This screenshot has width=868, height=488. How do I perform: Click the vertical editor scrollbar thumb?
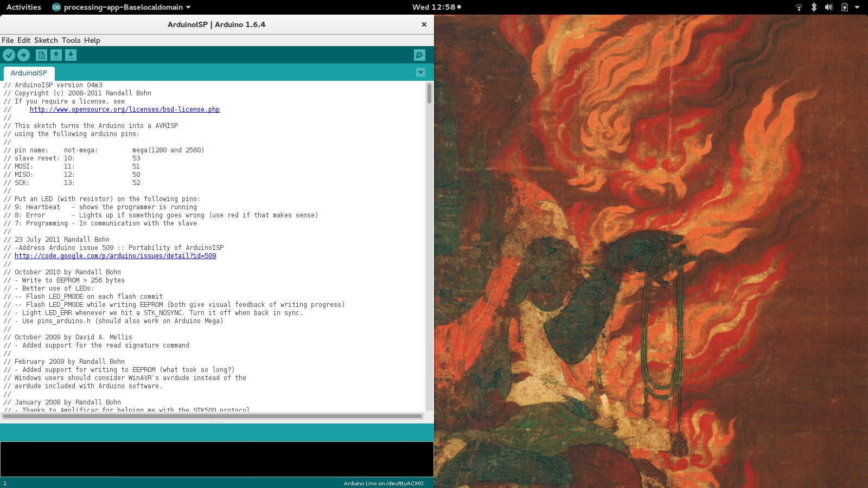click(429, 93)
